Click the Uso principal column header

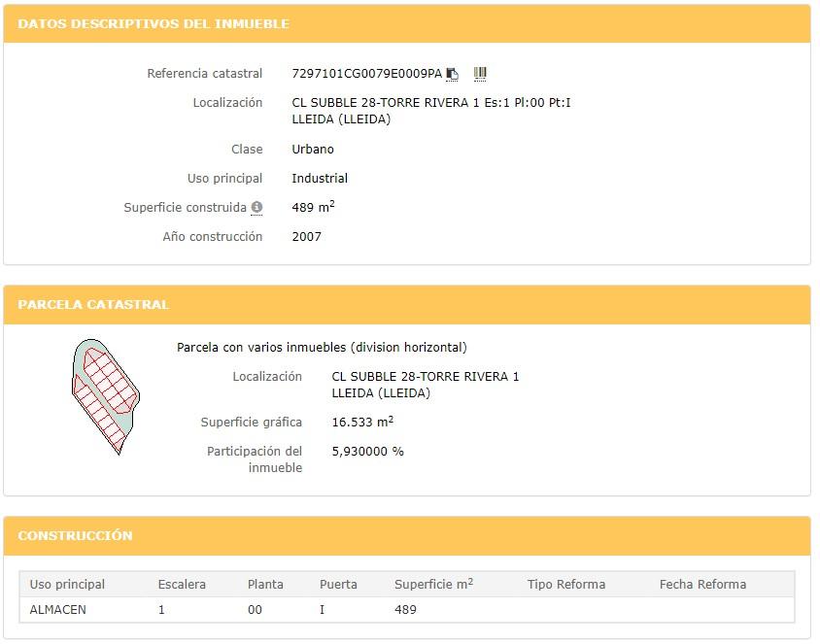(67, 584)
